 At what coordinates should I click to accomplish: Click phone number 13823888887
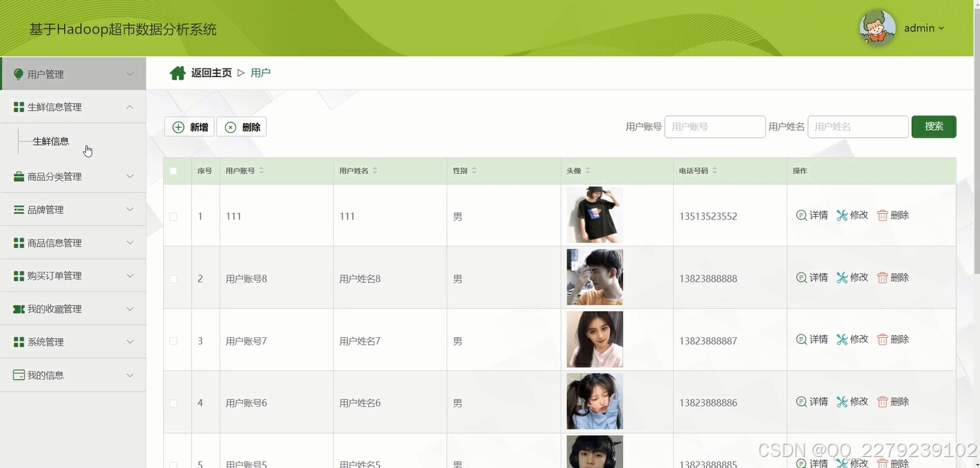708,341
